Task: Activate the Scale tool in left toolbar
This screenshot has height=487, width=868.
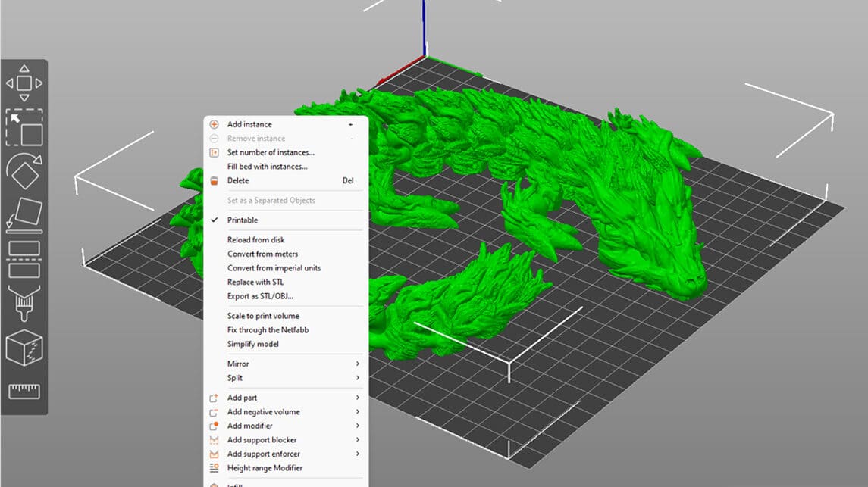Action: click(24, 128)
